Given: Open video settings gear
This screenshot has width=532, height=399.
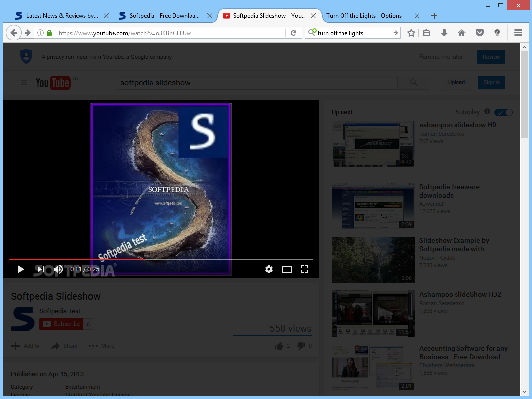Looking at the screenshot, I should (x=268, y=269).
